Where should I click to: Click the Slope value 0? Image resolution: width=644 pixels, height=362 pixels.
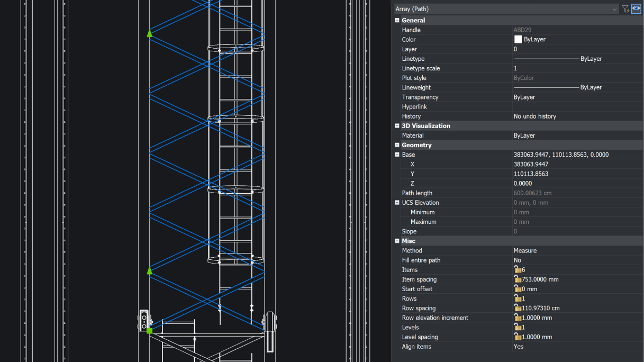tap(515, 231)
